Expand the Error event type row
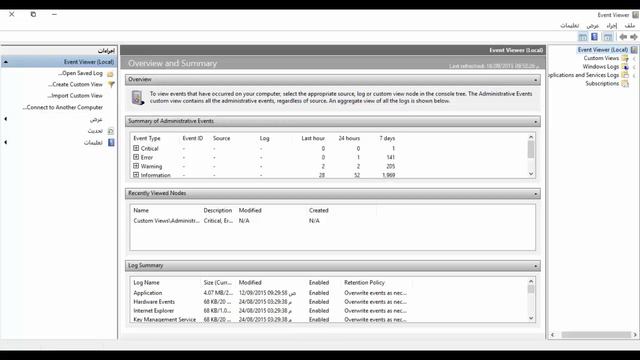640x360 pixels. 136,157
